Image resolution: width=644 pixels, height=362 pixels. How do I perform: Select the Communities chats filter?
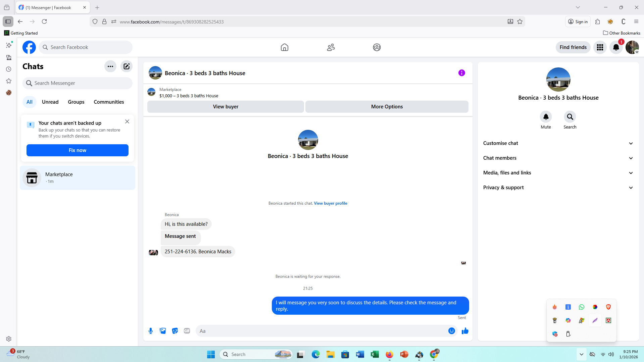pyautogui.click(x=109, y=102)
